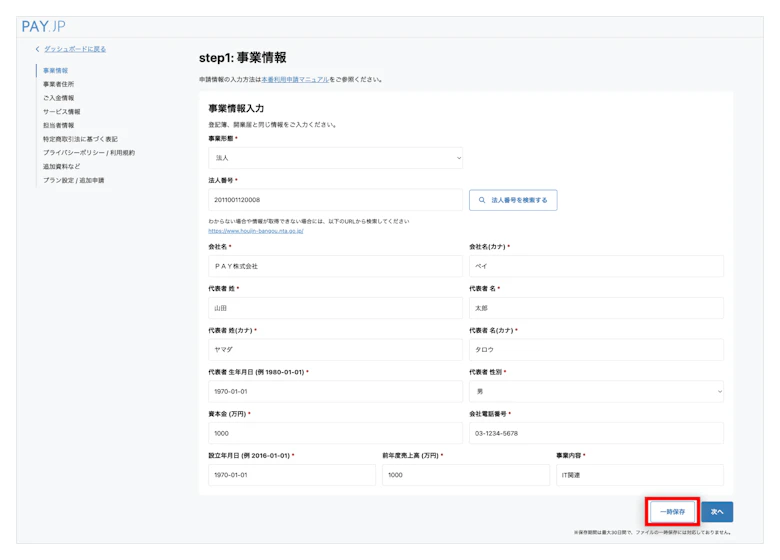Click the 代表者 名(カナ) input field
This screenshot has height=560, width=780.
click(x=596, y=350)
